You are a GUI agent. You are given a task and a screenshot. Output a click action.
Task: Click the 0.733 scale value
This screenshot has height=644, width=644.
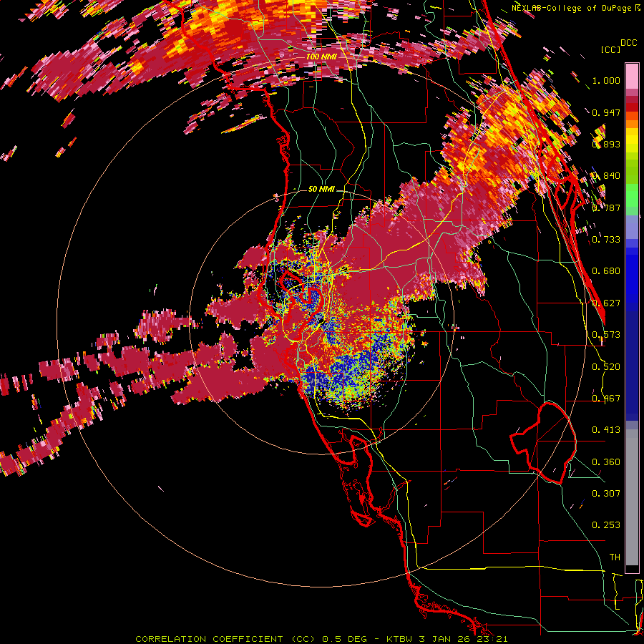click(606, 240)
